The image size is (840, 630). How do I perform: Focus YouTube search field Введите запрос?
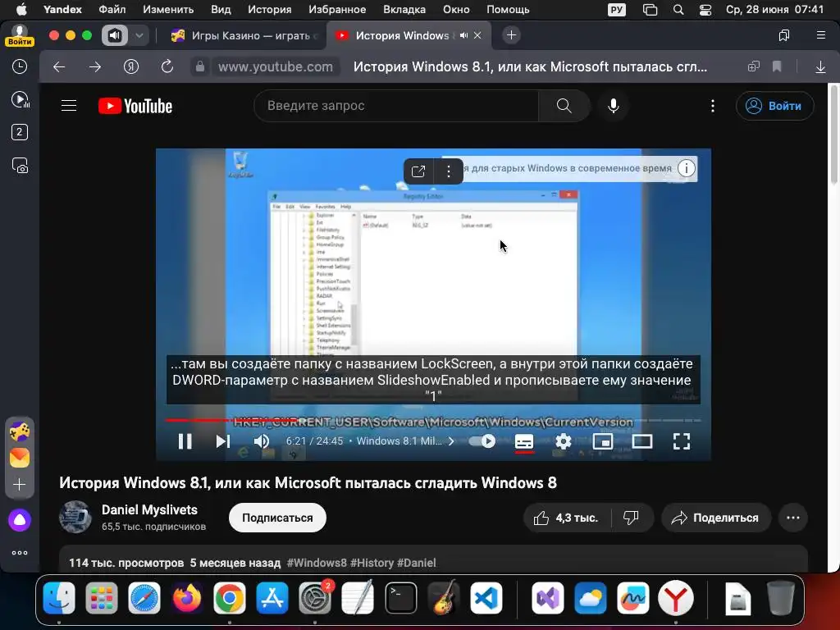(x=396, y=106)
